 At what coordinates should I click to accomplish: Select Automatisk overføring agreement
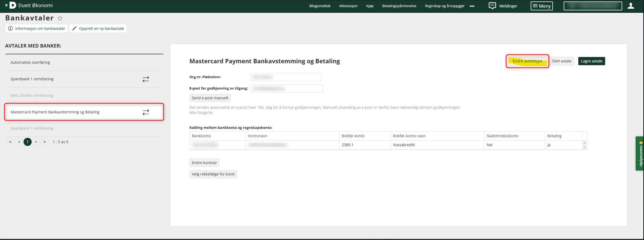tap(84, 62)
